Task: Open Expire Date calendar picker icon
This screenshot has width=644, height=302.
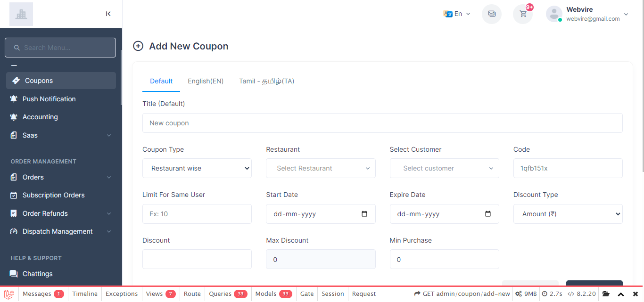Action: pyautogui.click(x=488, y=214)
